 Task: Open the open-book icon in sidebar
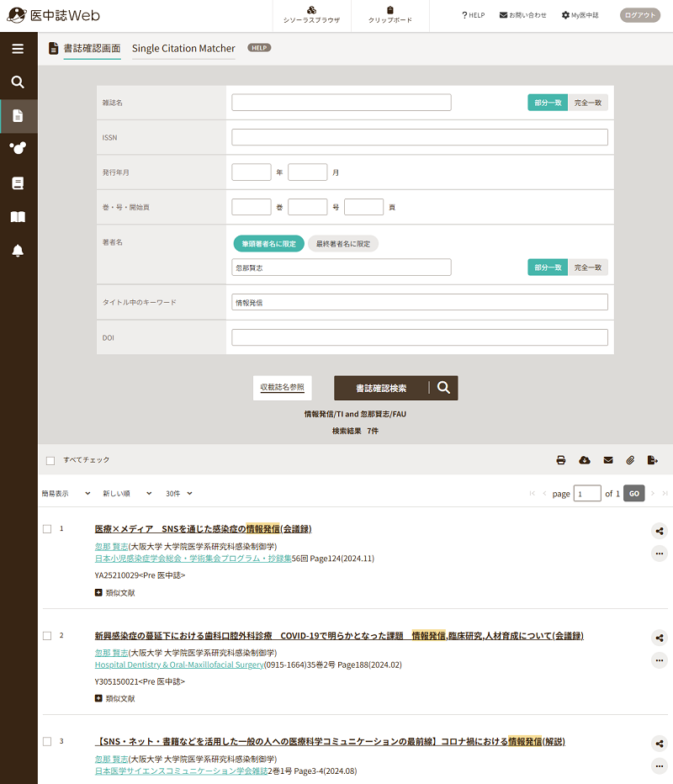(18, 216)
